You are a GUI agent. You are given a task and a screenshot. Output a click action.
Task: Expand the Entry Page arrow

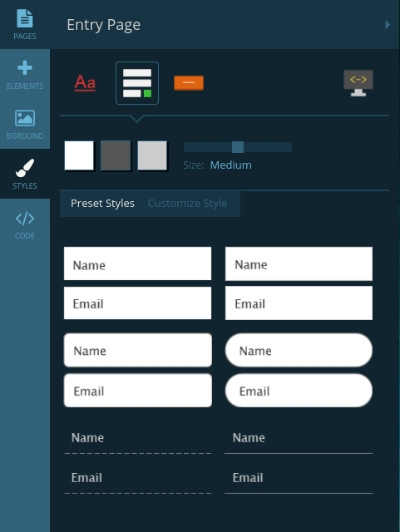388,25
